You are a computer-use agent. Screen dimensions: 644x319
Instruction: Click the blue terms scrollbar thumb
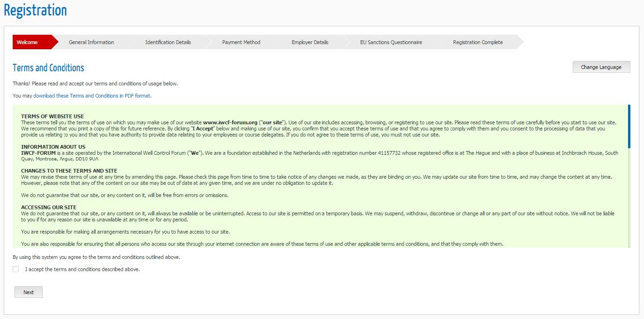pyautogui.click(x=629, y=126)
